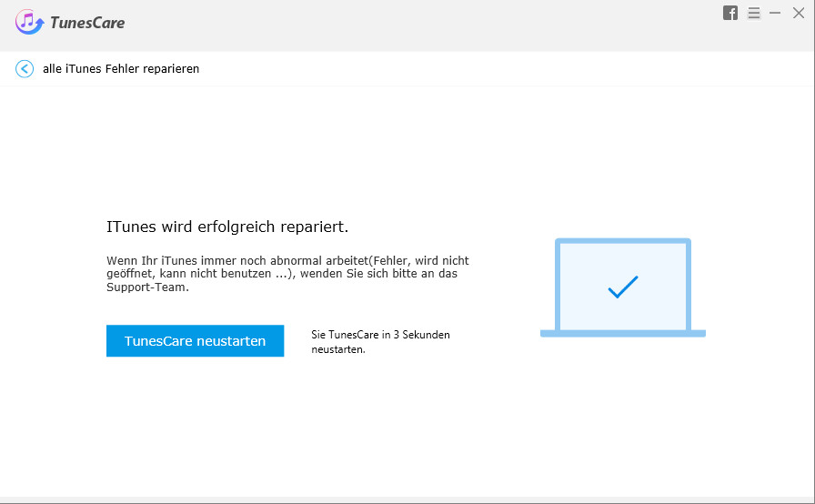Select the 'alle iTunes Fehler reparieren' heading

pos(121,68)
